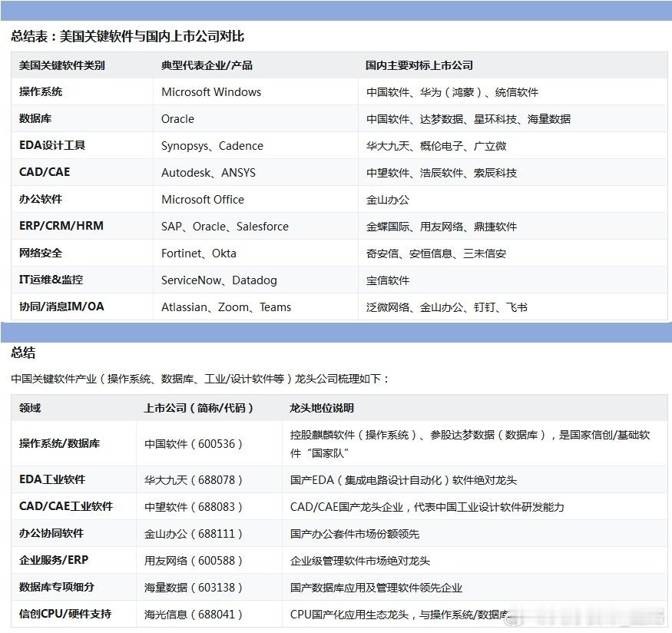Click the cell '中国软件、华为（鸿蒙）、统信软件'
Viewport: 672px width, 633px height.
pyautogui.click(x=452, y=92)
